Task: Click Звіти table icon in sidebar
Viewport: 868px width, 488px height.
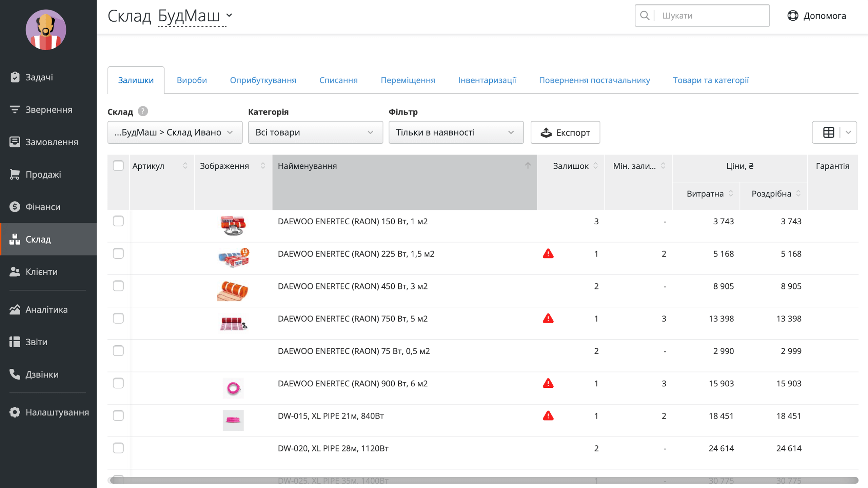Action: click(15, 342)
